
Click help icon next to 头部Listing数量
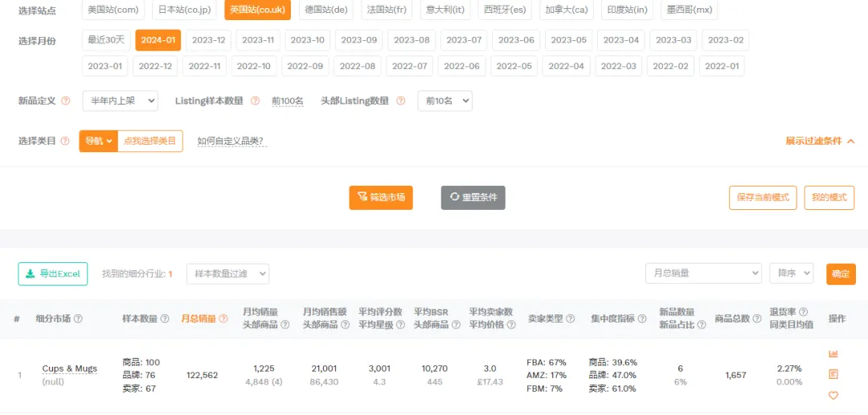tap(401, 101)
